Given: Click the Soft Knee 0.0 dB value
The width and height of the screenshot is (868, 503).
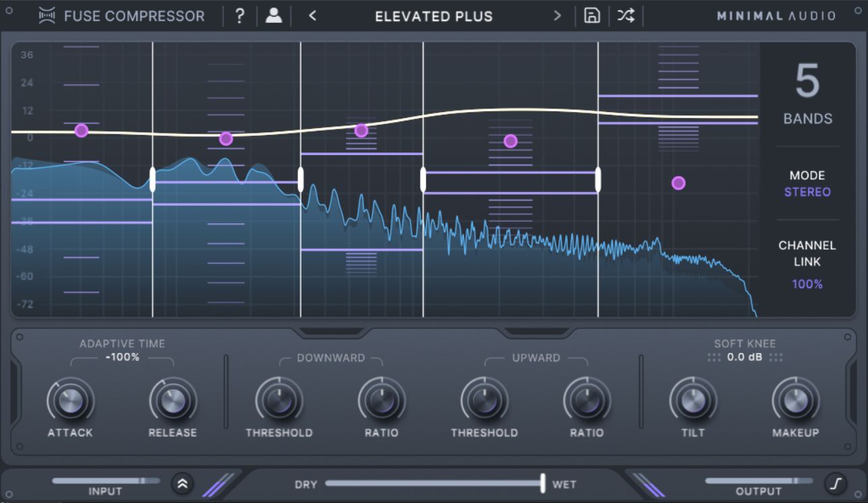Looking at the screenshot, I should 745,357.
